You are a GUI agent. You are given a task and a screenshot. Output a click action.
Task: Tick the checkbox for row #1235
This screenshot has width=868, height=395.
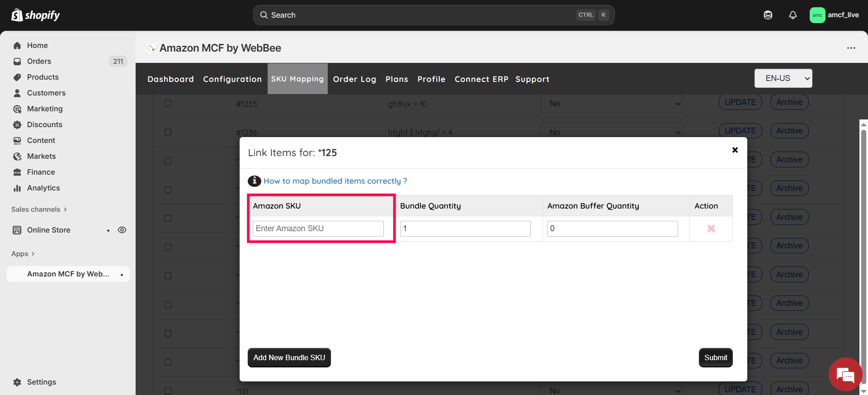[x=168, y=104]
